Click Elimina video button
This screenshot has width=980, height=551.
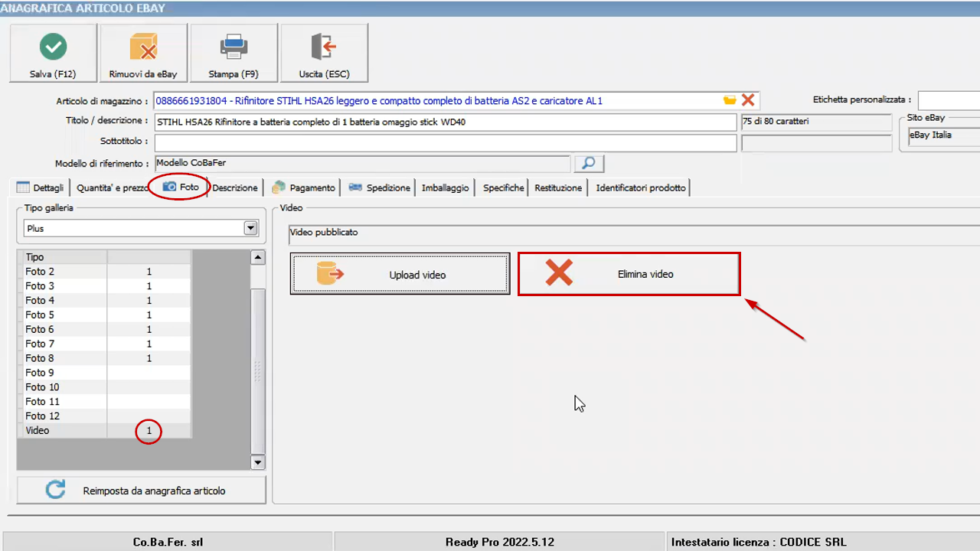pos(629,274)
